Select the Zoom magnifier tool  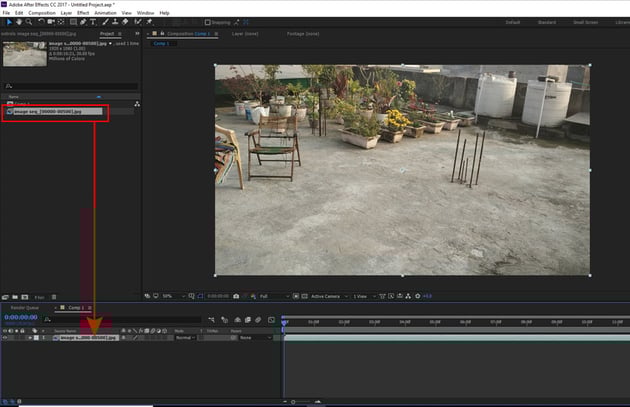click(x=26, y=21)
